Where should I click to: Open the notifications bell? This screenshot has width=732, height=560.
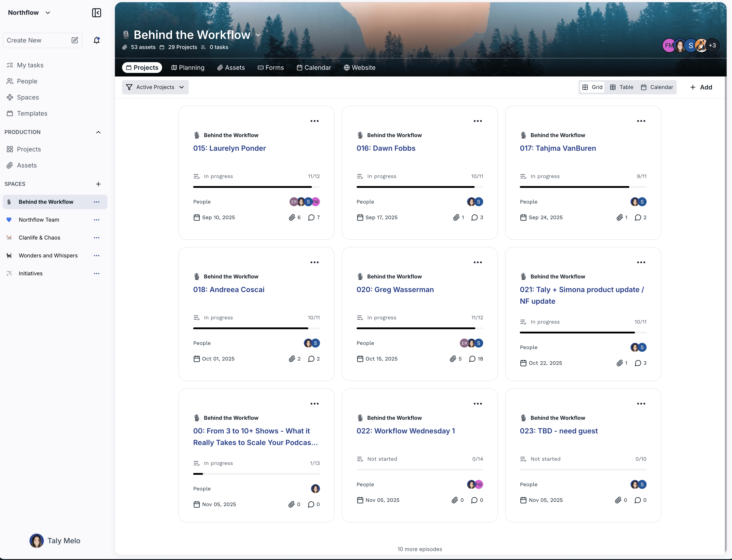(x=97, y=40)
